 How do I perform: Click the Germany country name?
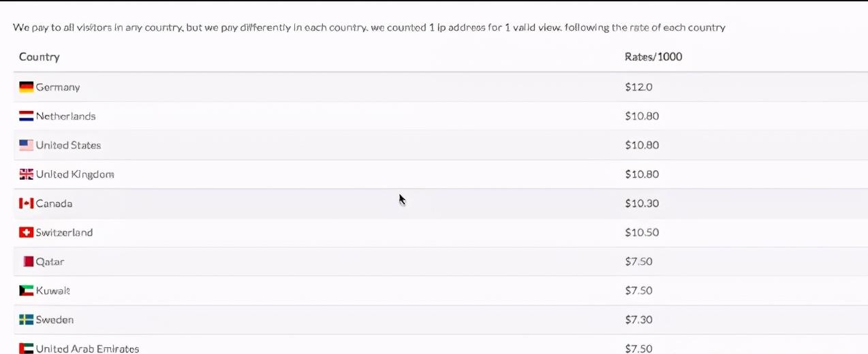[58, 87]
